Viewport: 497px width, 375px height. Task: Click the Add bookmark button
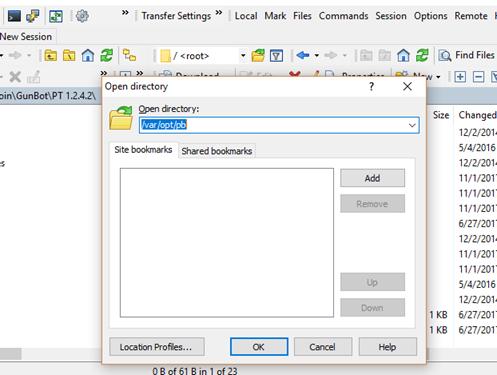[x=372, y=178]
